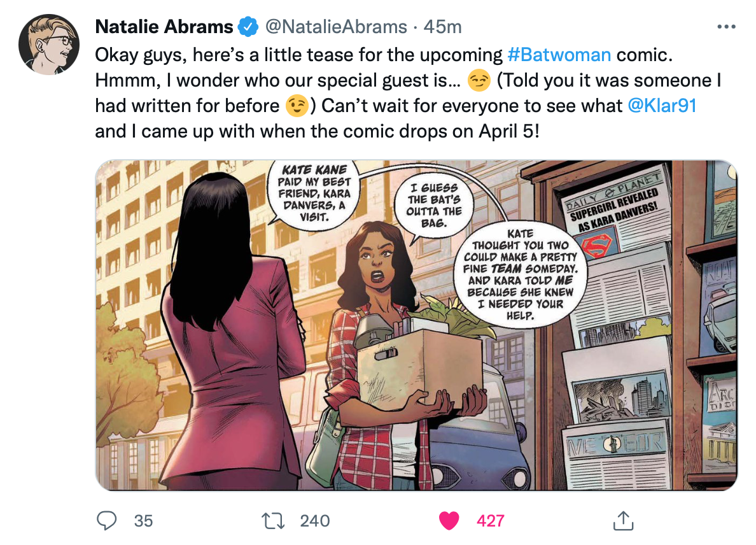Open the @Klar91 mention link
The height and width of the screenshot is (545, 756).
click(x=662, y=106)
